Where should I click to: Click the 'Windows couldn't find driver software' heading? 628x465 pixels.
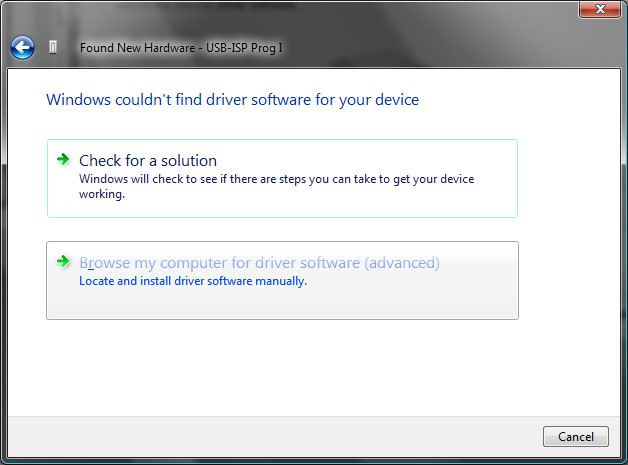point(232,100)
